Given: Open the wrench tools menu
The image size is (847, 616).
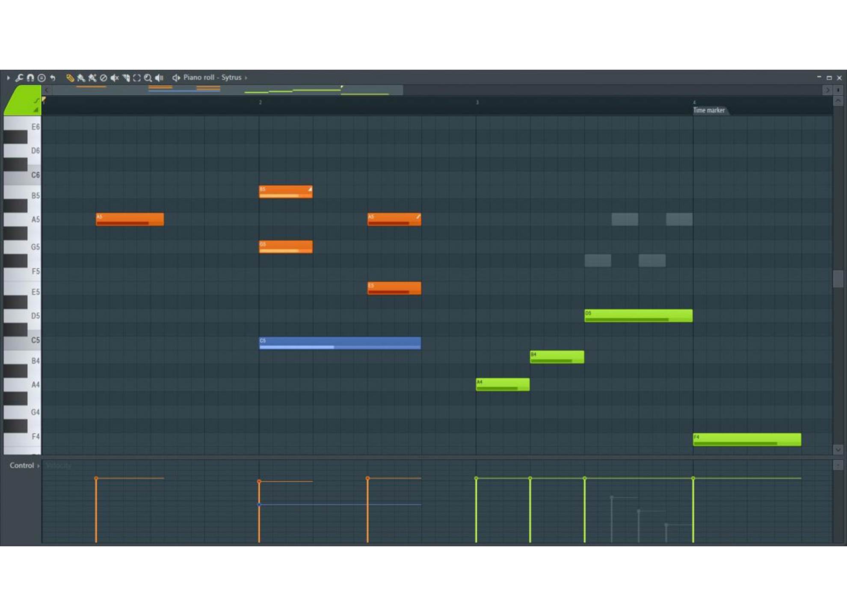Looking at the screenshot, I should tap(19, 78).
